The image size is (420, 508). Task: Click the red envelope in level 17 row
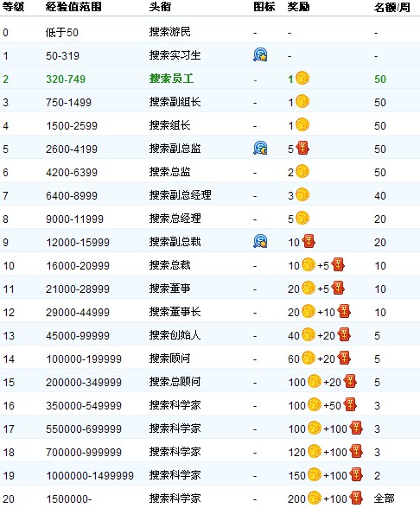[356, 428]
